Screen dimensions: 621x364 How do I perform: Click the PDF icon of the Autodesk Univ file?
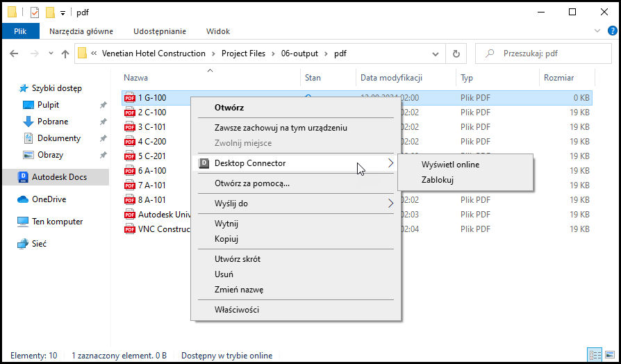(130, 214)
